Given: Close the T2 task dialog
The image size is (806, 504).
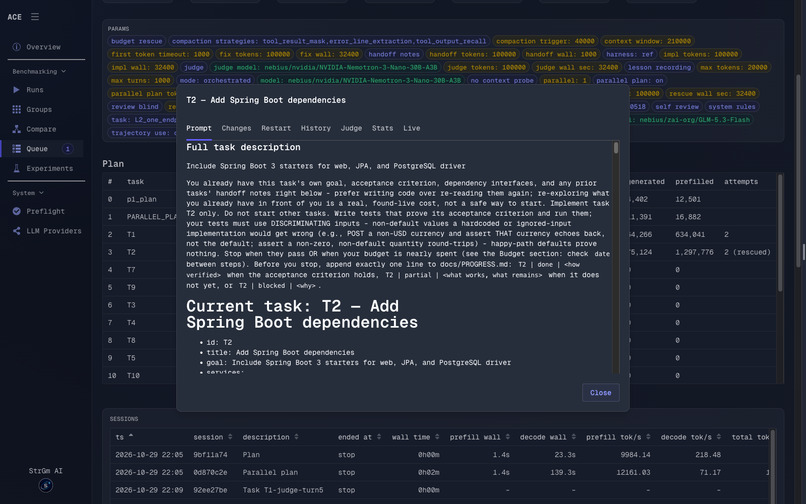Looking at the screenshot, I should point(600,392).
